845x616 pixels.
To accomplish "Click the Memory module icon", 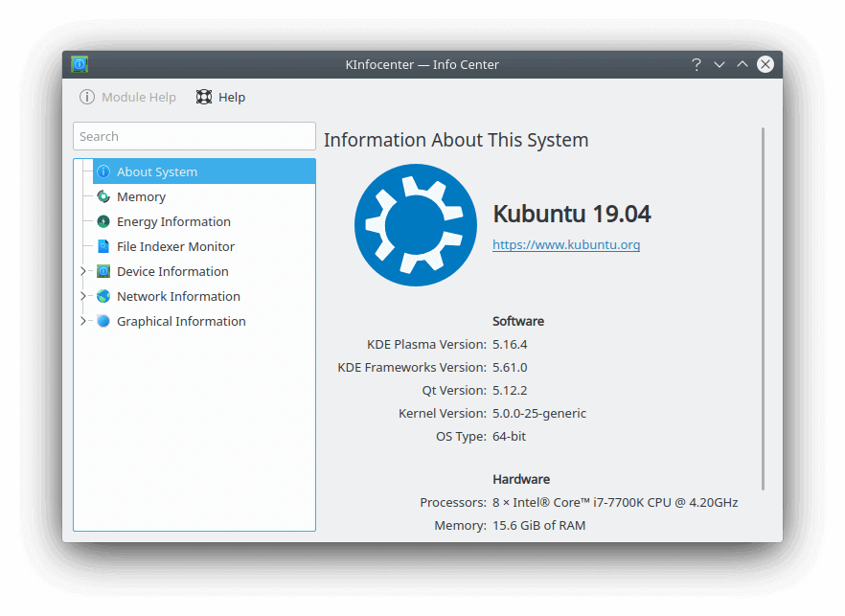I will (x=103, y=196).
